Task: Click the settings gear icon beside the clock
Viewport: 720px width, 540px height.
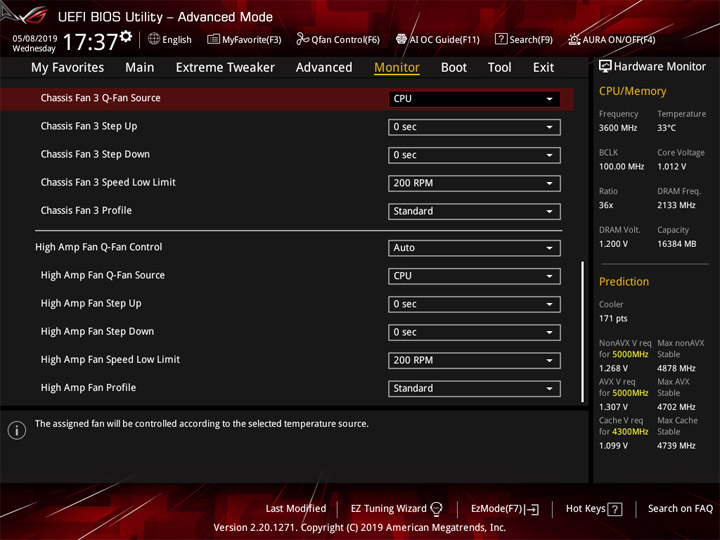Action: coord(126,37)
